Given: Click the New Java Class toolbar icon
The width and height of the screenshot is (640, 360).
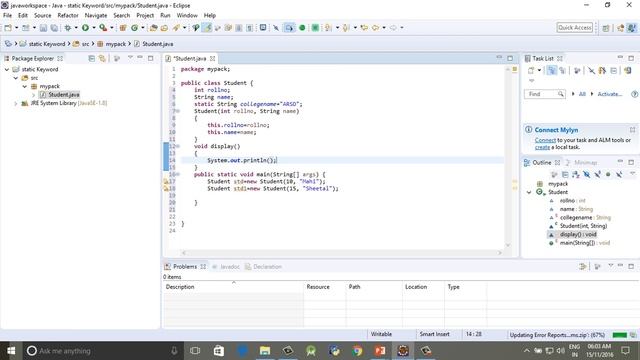Looking at the screenshot, I should (134, 28).
